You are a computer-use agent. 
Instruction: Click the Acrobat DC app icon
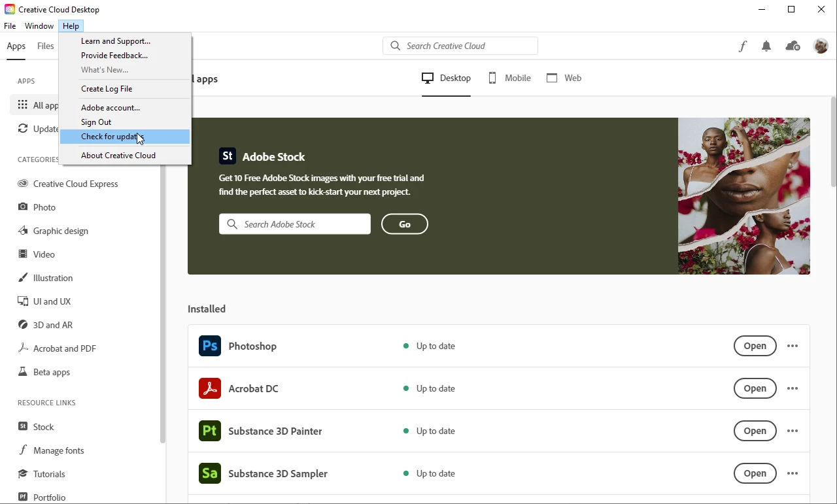[210, 388]
